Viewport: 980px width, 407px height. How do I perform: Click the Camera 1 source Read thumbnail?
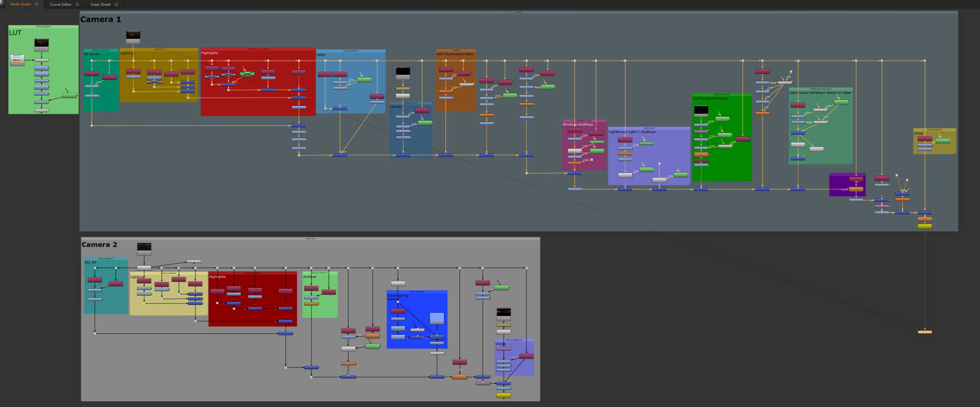[133, 35]
